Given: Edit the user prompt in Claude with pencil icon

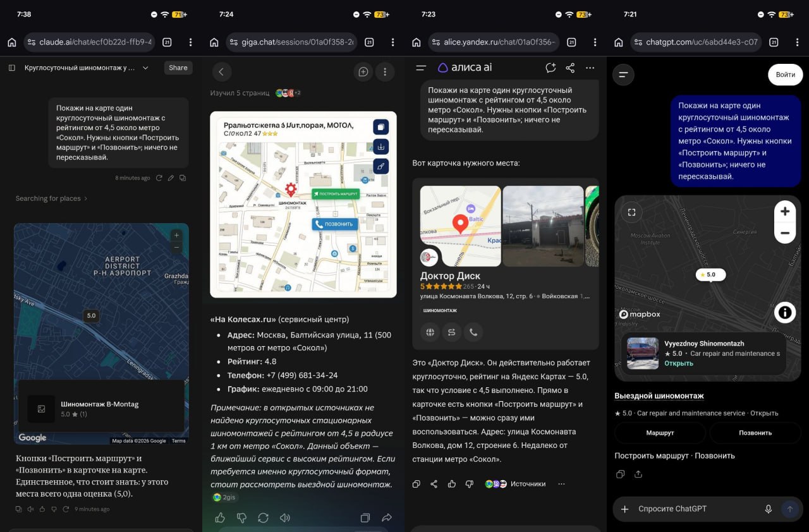Looking at the screenshot, I should coord(171,178).
